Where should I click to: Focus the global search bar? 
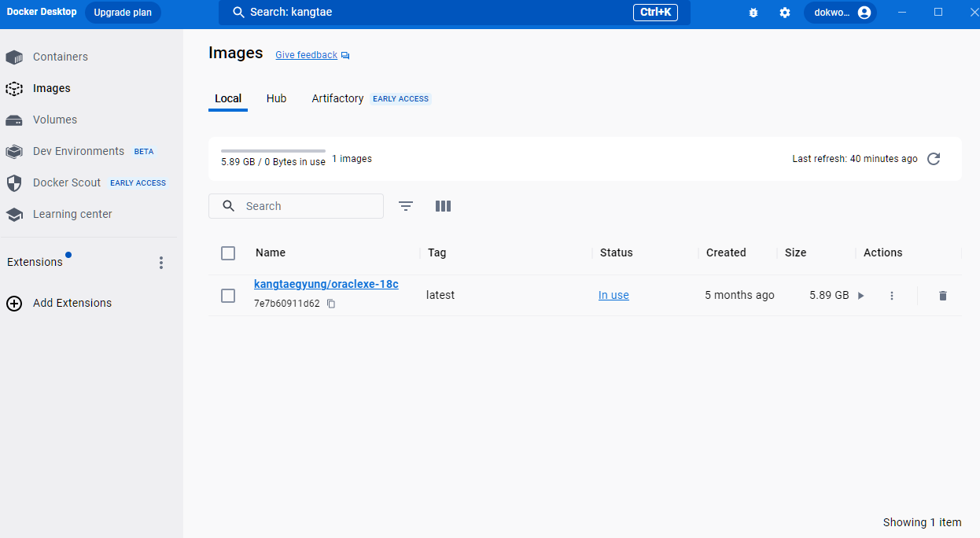pos(455,13)
